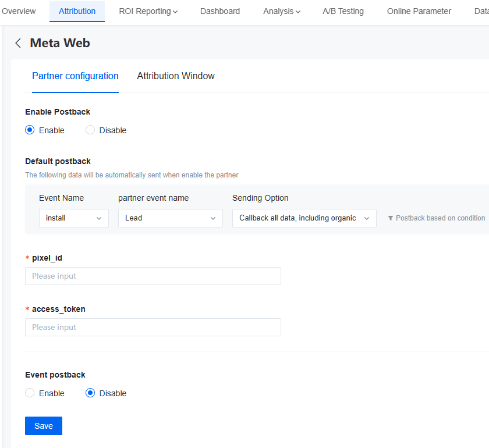The width and height of the screenshot is (489, 448).
Task: Select the Partner configuration tab
Action: tap(75, 76)
